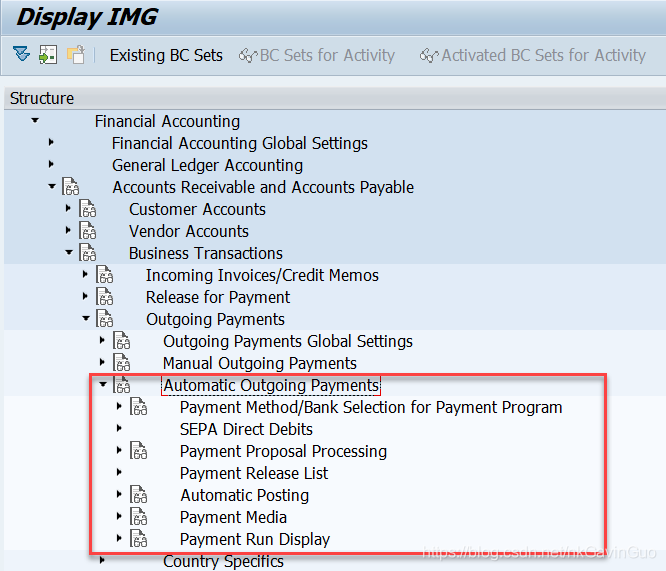This screenshot has height=571, width=666.
Task: Click Activated BC Sets for Activity button
Action: coord(533,55)
